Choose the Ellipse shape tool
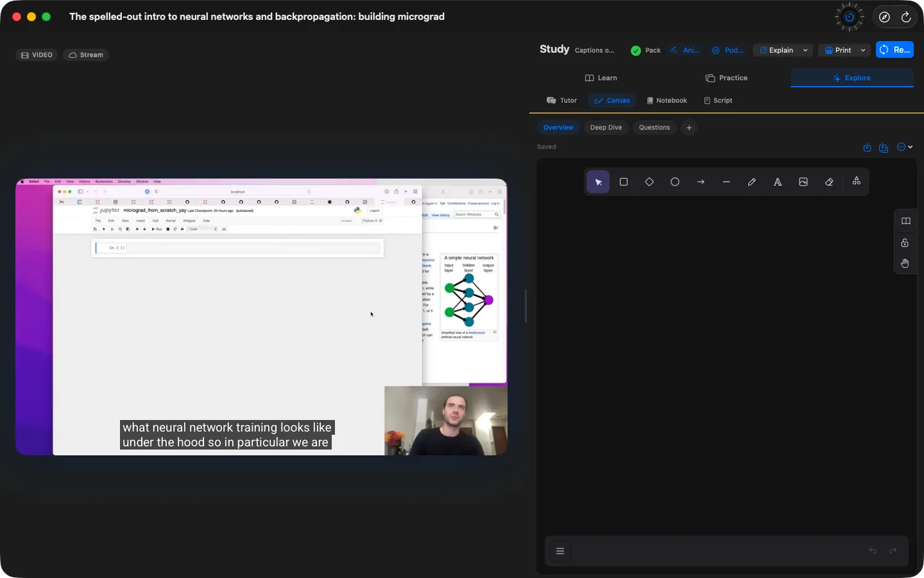Image resolution: width=924 pixels, height=578 pixels. (x=675, y=182)
